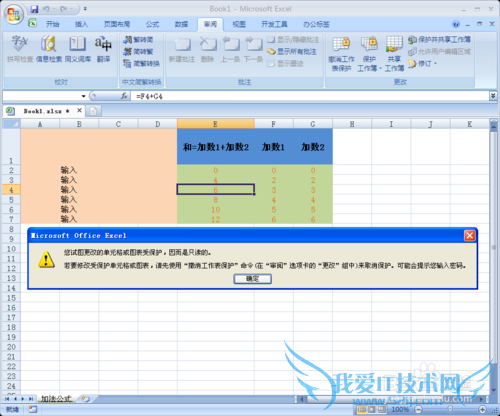
Task: Expand the name box dropdown
Action: click(83, 96)
